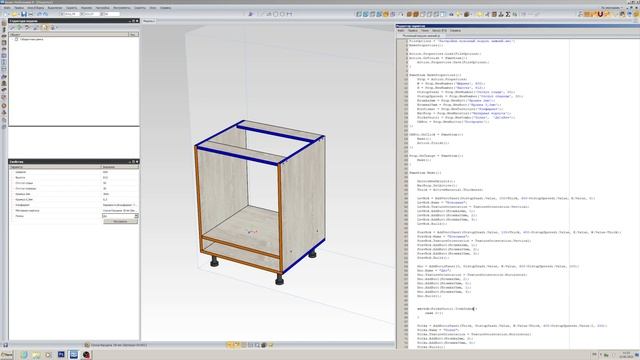This screenshot has width=640, height=360.
Task: Close the properties panel
Action: pyautogui.click(x=137, y=162)
